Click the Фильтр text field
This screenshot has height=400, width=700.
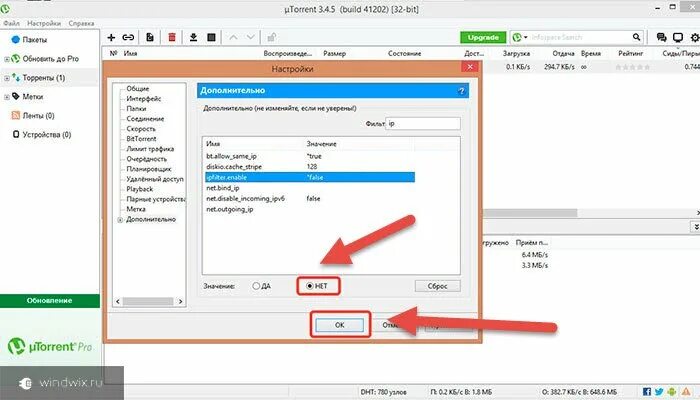pyautogui.click(x=423, y=124)
